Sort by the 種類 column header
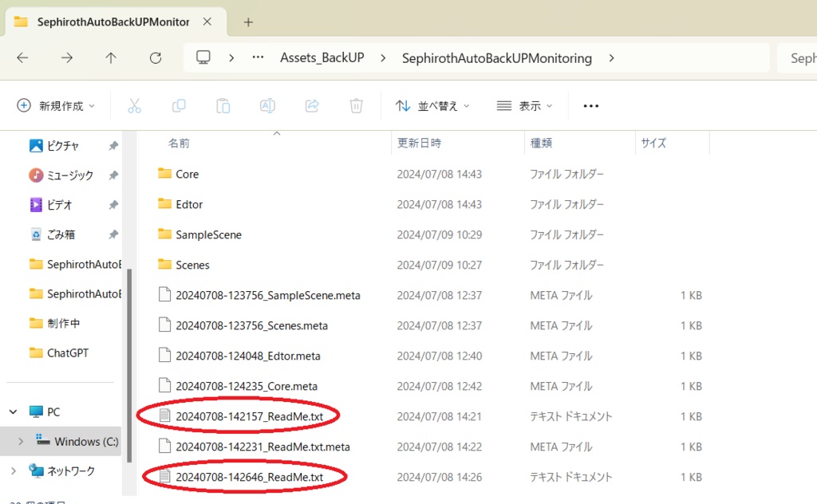Screen dimensions: 817x504 coord(541,144)
